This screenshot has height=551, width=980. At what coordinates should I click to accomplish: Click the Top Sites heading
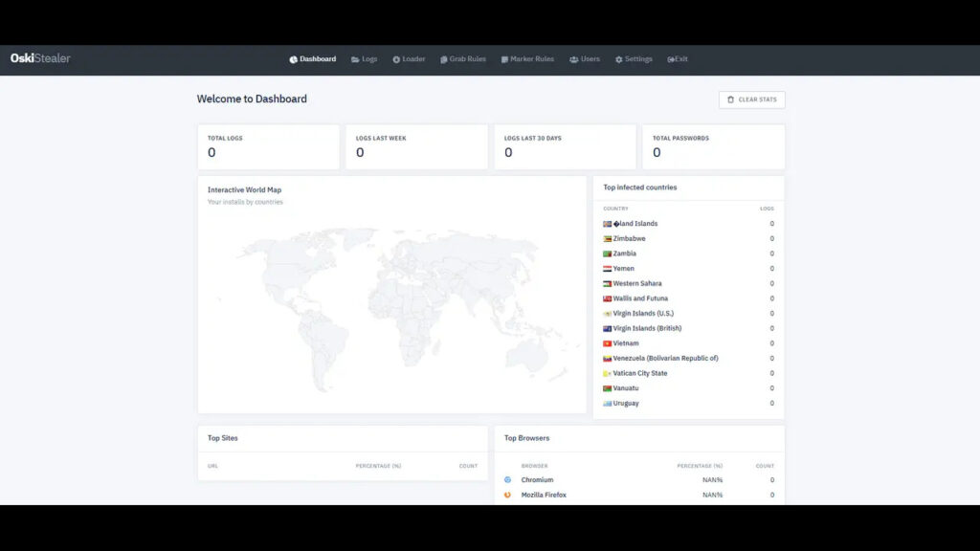222,438
